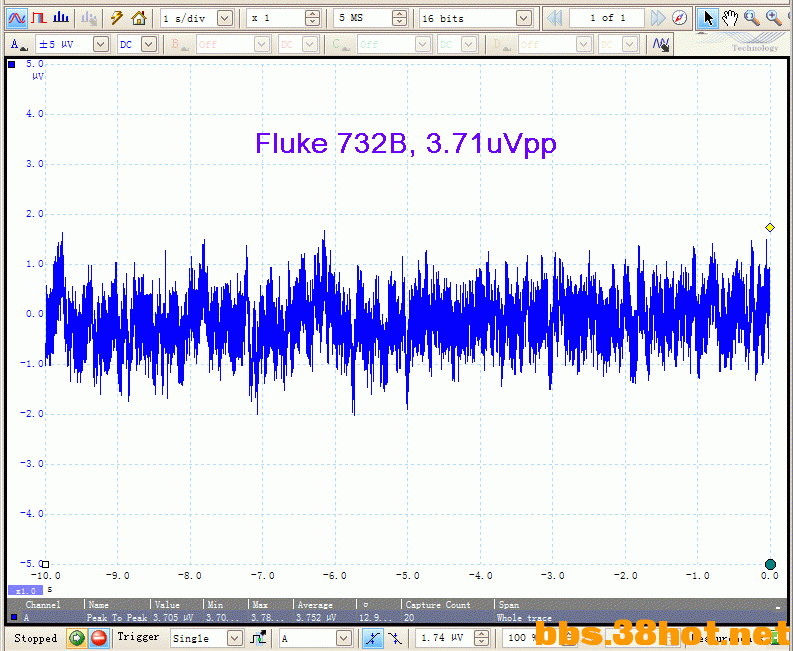Viewport: 793px width, 651px height.
Task: Click the Span column header
Action: click(x=508, y=604)
